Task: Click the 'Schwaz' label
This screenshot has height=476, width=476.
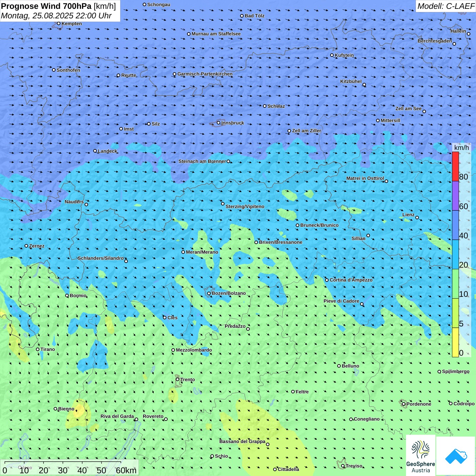Action: tap(276, 106)
